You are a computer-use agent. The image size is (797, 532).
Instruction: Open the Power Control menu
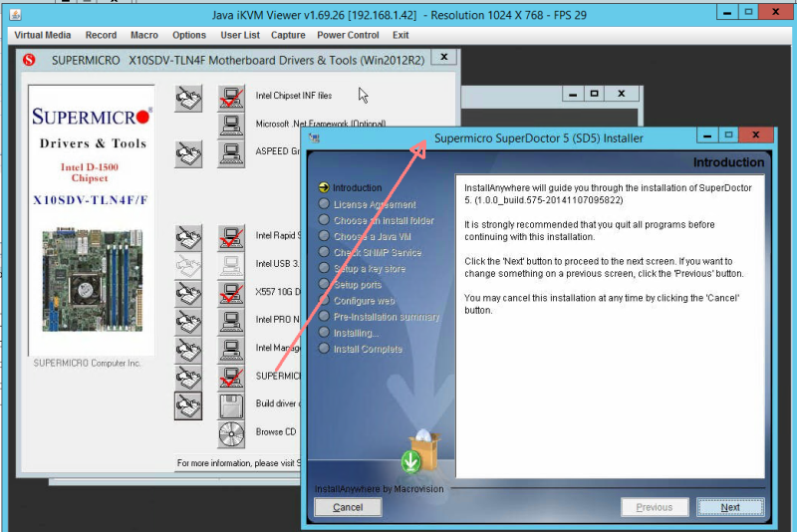coord(348,35)
